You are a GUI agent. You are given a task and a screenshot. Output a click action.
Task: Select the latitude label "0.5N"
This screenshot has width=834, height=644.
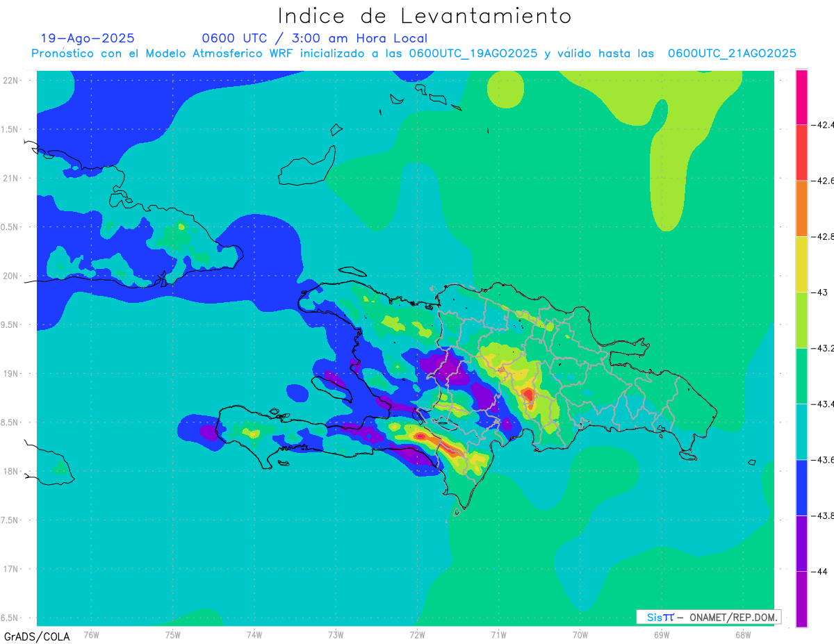point(10,227)
